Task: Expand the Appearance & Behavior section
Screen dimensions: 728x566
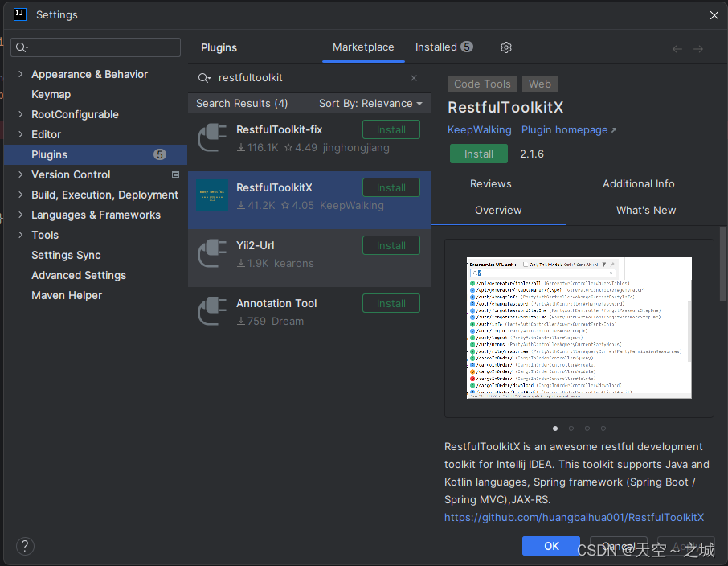Action: click(19, 74)
